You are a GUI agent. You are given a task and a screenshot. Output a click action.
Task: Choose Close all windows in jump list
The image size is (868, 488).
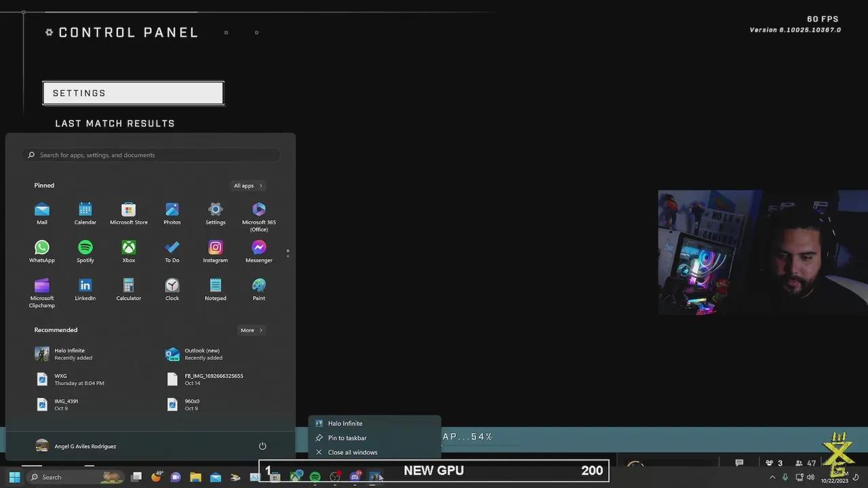(x=374, y=452)
